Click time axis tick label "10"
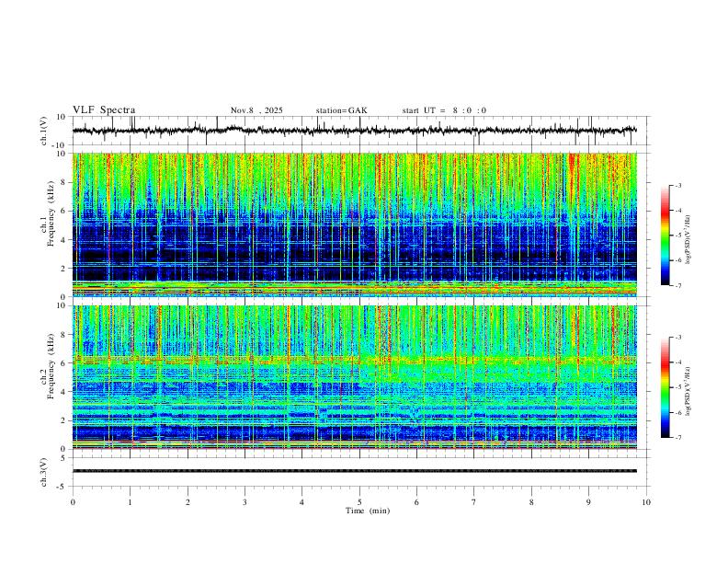The width and height of the screenshot is (728, 563). pyautogui.click(x=646, y=502)
